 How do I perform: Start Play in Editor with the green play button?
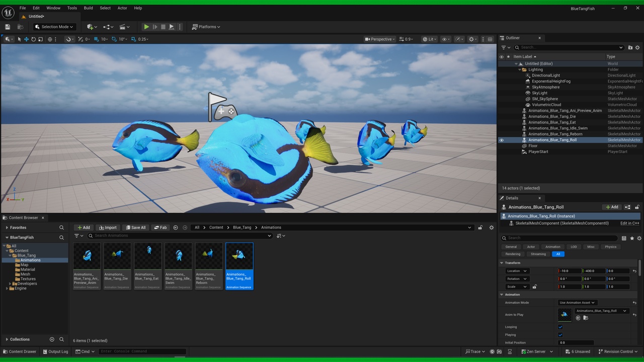[146, 27]
